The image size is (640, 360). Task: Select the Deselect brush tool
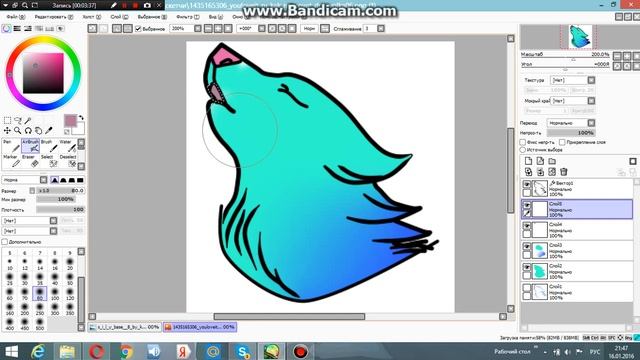click(67, 161)
